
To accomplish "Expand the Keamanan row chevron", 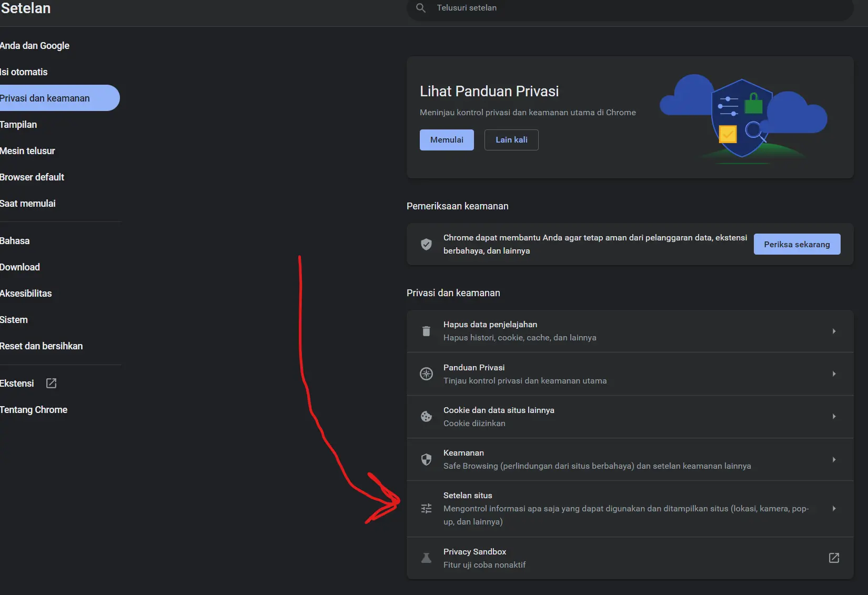I will pyautogui.click(x=834, y=459).
